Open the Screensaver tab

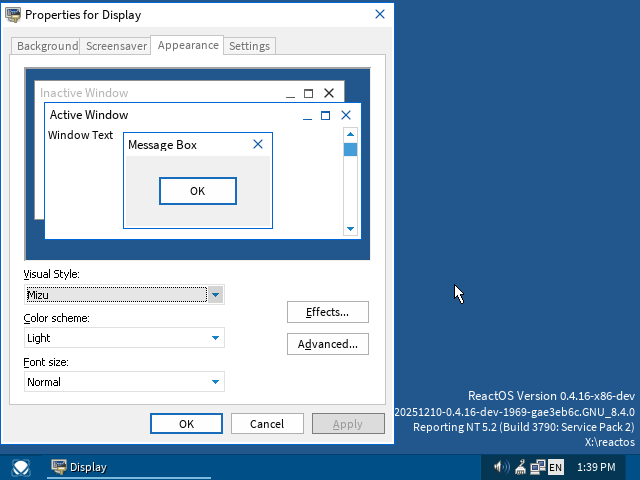pos(116,46)
